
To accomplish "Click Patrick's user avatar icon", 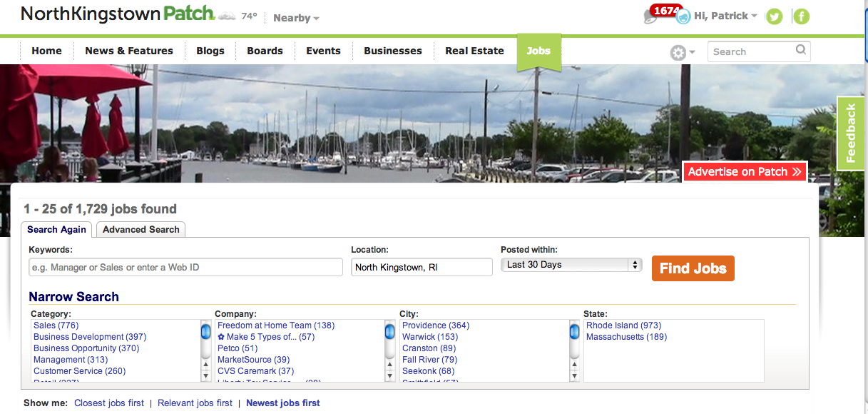I will (683, 16).
